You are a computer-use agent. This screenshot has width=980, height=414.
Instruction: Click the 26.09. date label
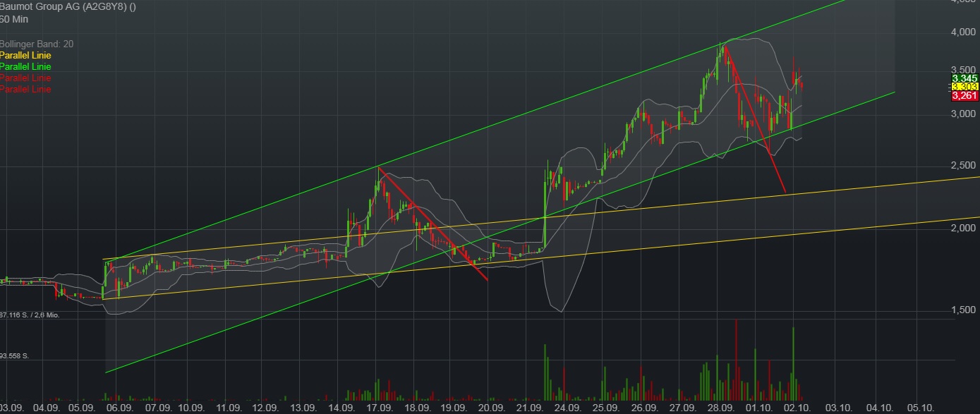pyautogui.click(x=644, y=408)
